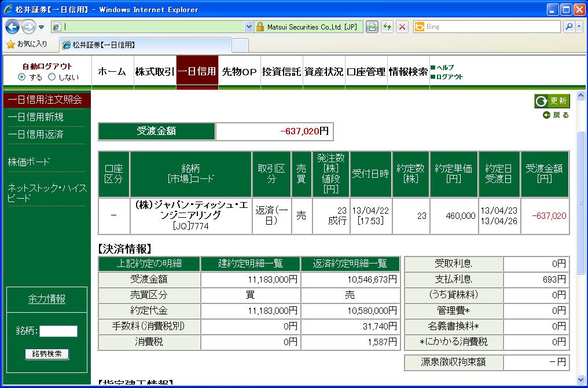This screenshot has width=588, height=388.
Task: Click the 銘柄検索 button
Action: (47, 354)
